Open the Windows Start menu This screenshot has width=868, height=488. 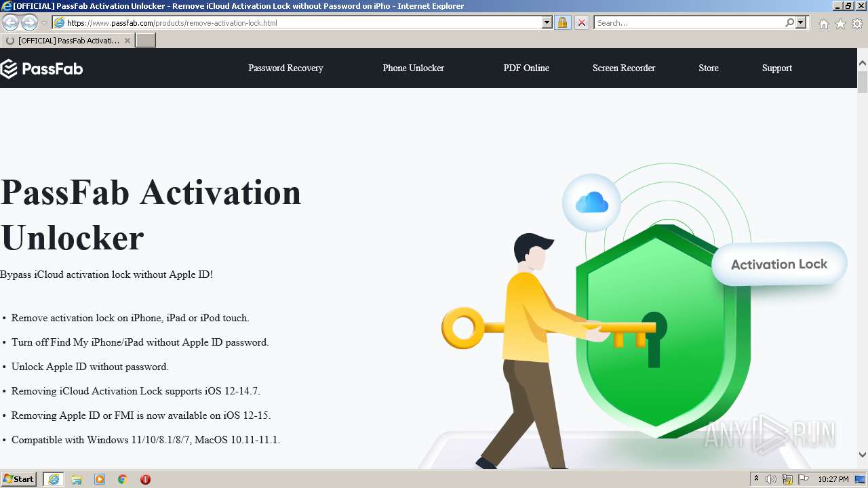(18, 479)
